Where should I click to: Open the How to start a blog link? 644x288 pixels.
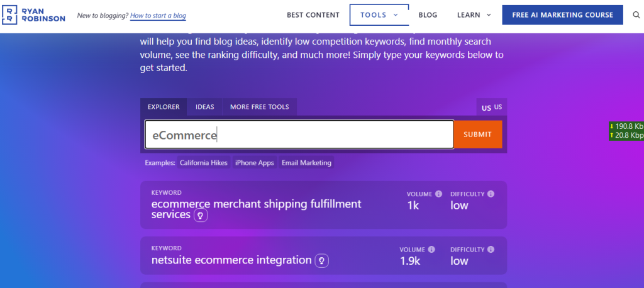pos(158,15)
